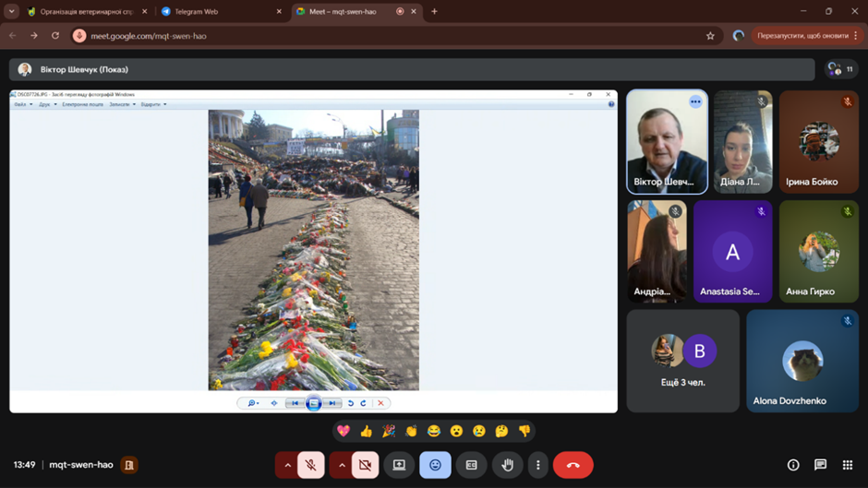The image size is (868, 488).
Task: Send the thumbs up reaction
Action: [367, 431]
